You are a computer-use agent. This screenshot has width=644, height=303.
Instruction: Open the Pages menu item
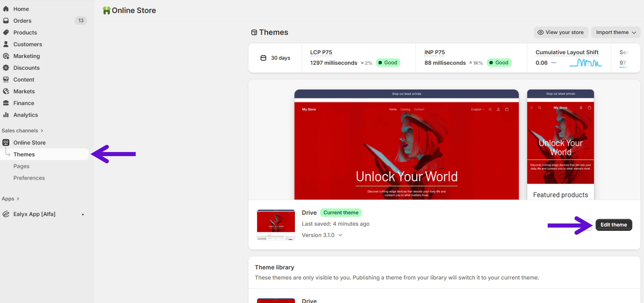click(22, 166)
